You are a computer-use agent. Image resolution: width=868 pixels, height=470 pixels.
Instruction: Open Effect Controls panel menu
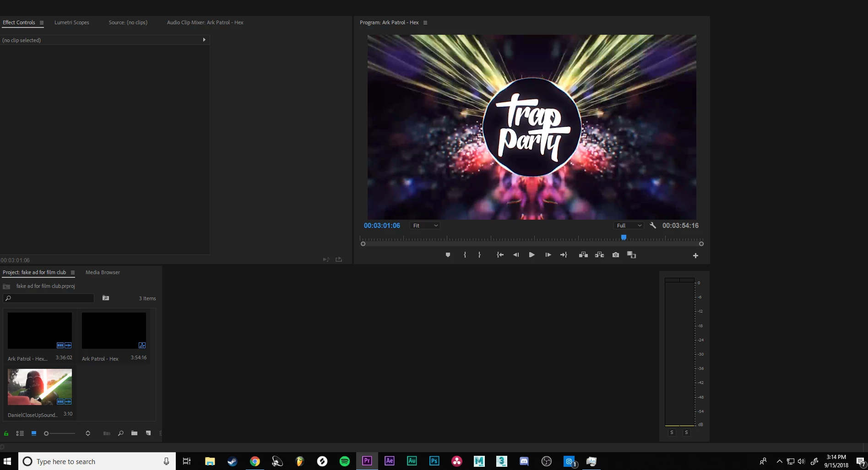[x=42, y=22]
